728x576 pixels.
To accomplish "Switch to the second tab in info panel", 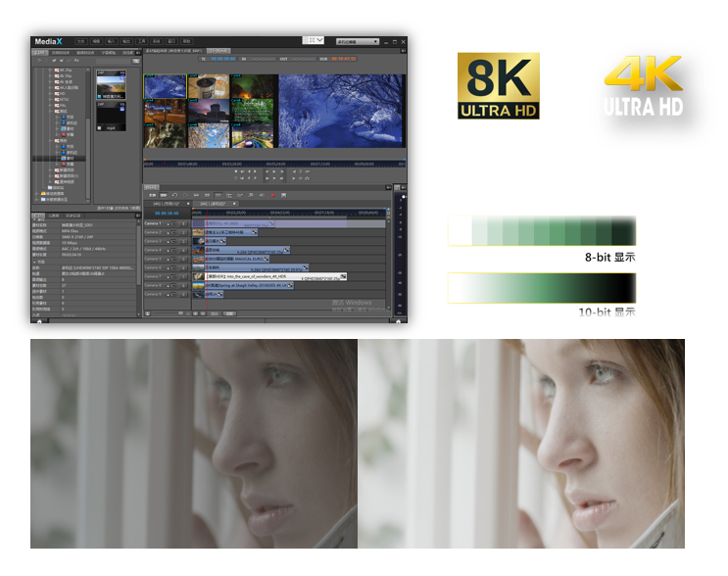I will coord(54,216).
